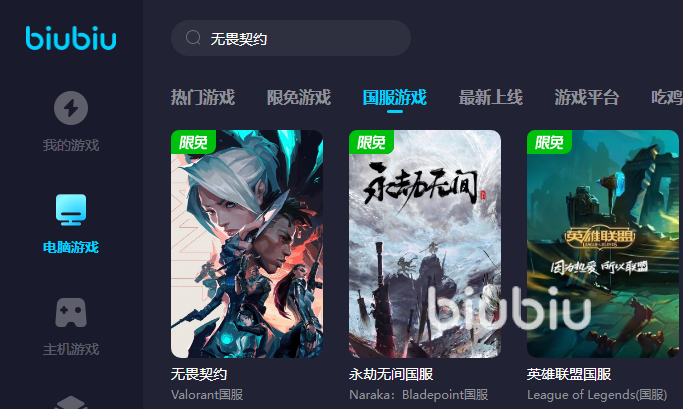Screen dimensions: 683x409
Task: Select the 国服游戏 tab
Action: [395, 97]
